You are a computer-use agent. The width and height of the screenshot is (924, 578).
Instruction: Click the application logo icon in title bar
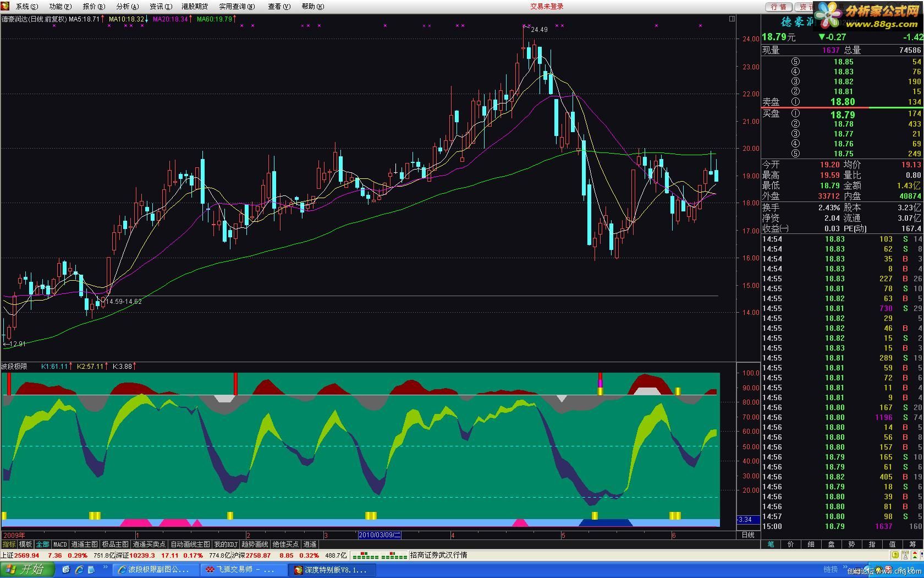click(x=5, y=6)
